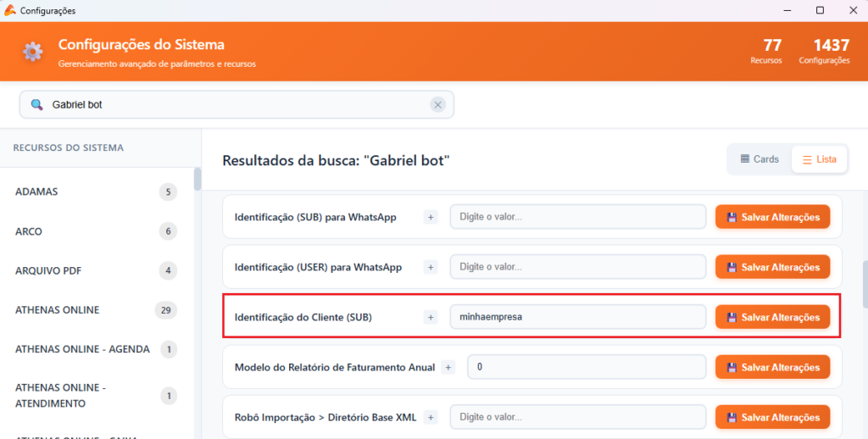
Task: Save changes for Modelo do Relatório de Faturamento
Action: pos(772,367)
